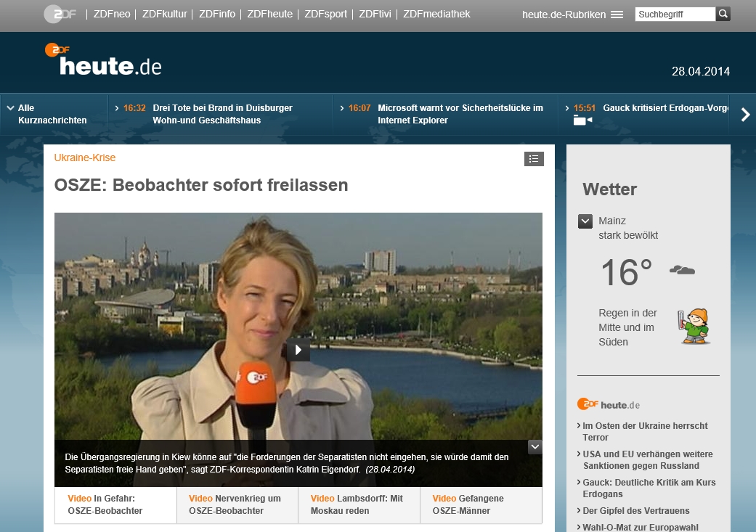Screen dimensions: 756x532
Task: Open Gauck: Deutliche Kritik am Kurs Erdogans
Action: 649,488
